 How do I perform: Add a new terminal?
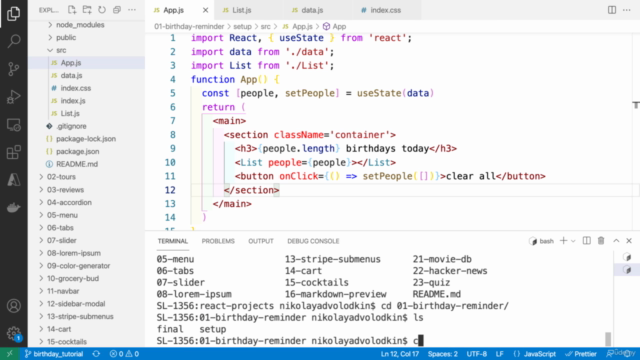pyautogui.click(x=563, y=241)
